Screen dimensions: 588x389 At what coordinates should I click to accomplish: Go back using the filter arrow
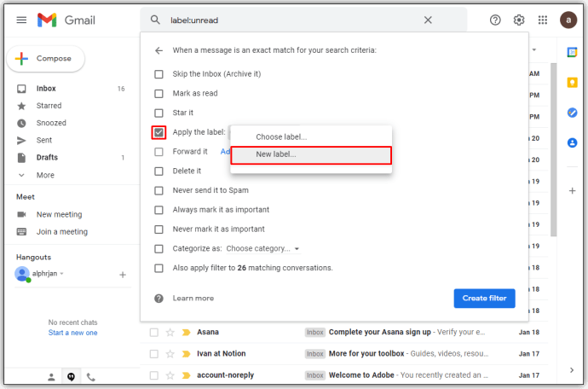coord(159,50)
